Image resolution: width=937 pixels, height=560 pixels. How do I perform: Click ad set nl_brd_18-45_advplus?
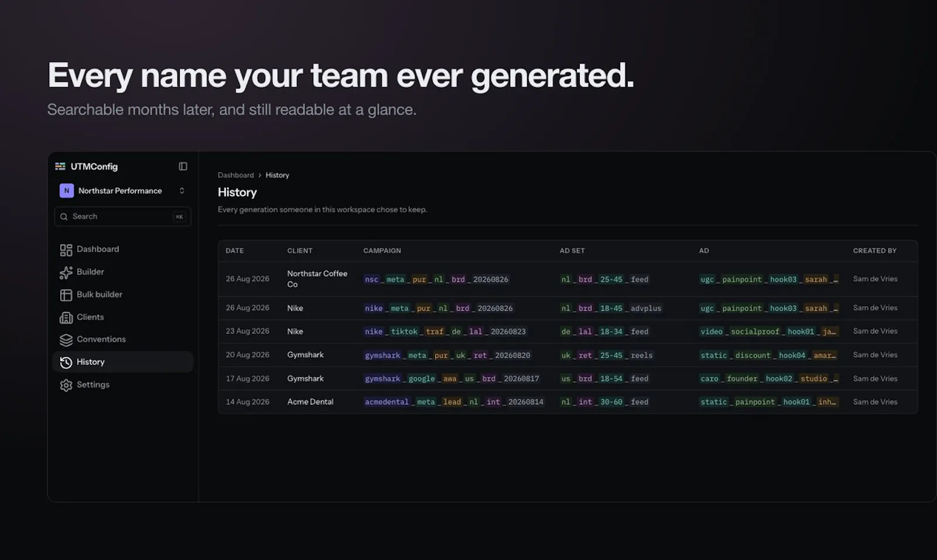611,308
